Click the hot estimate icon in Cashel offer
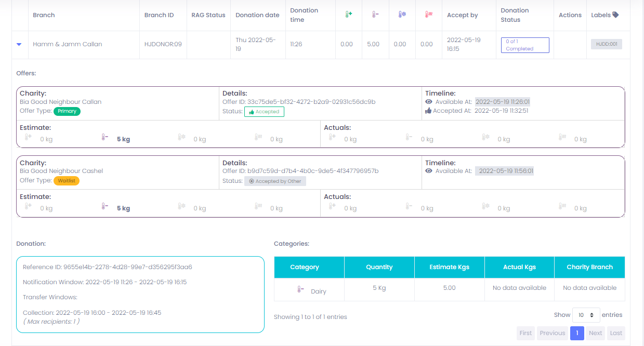The height and width of the screenshot is (346, 644). 258,206
